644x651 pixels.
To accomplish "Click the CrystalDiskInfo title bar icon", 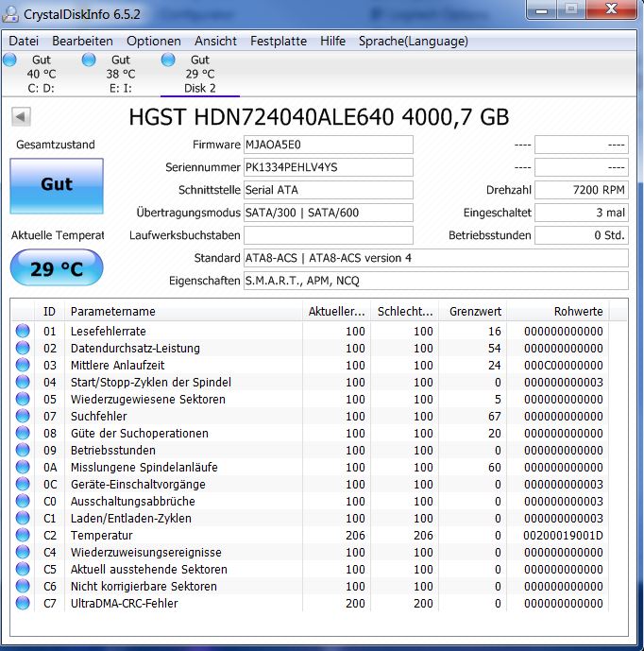I will click(x=10, y=14).
